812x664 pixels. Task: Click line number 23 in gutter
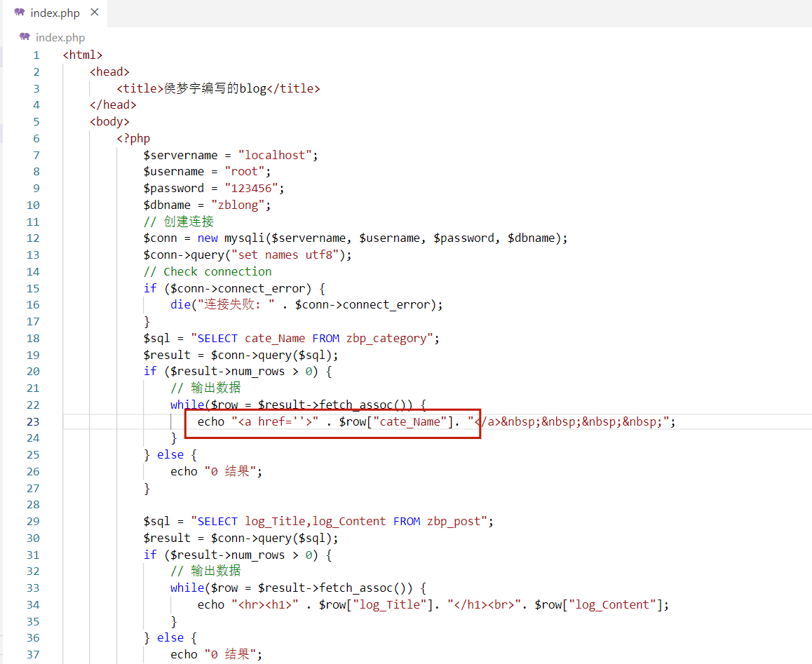point(33,421)
